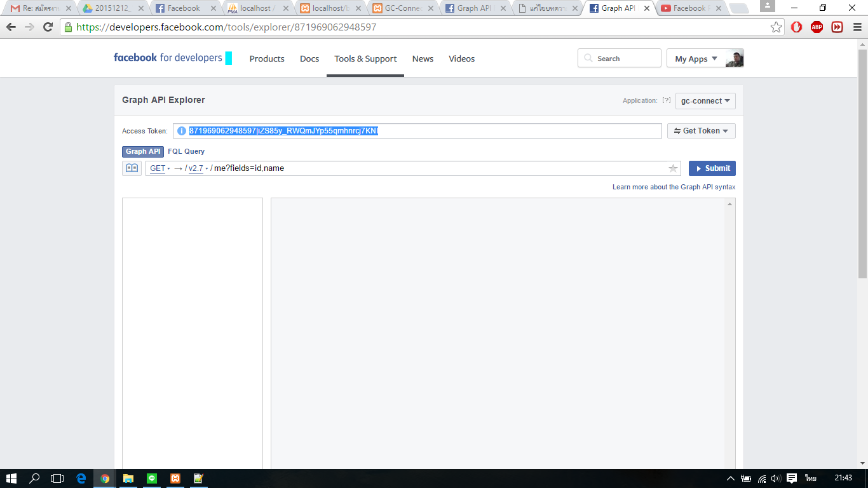The width and height of the screenshot is (868, 488).
Task: Open Notepad++ from the taskbar
Action: click(x=198, y=478)
